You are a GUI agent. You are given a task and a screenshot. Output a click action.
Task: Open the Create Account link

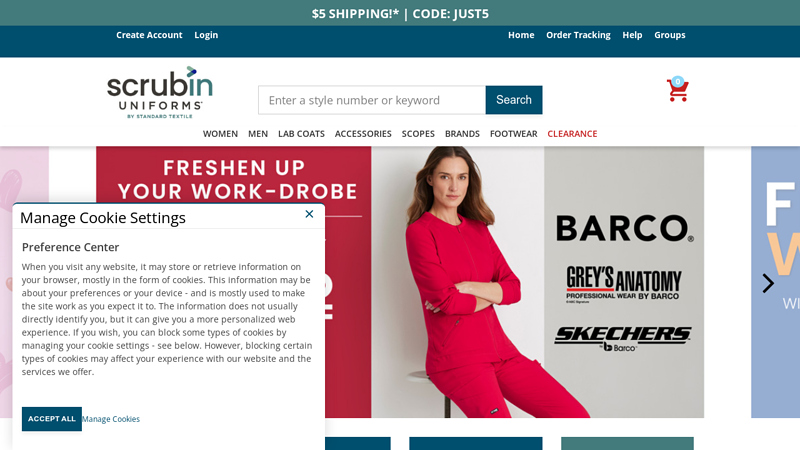pos(149,35)
